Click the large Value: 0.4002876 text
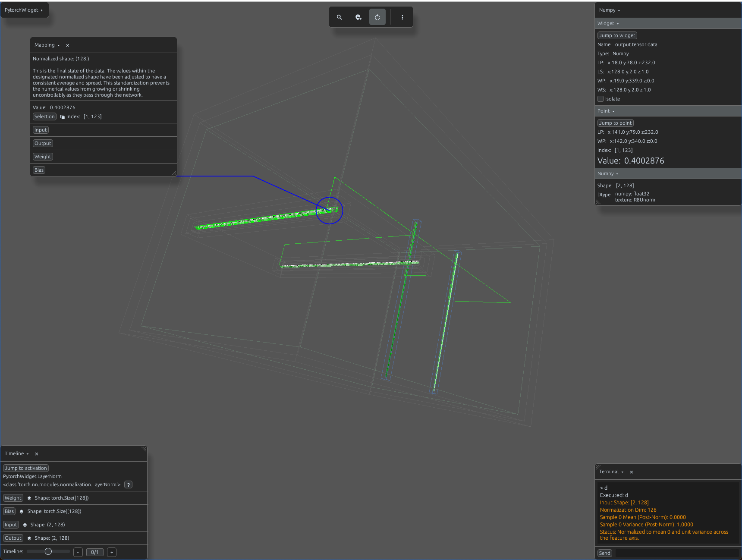The width and height of the screenshot is (742, 560). 631,160
